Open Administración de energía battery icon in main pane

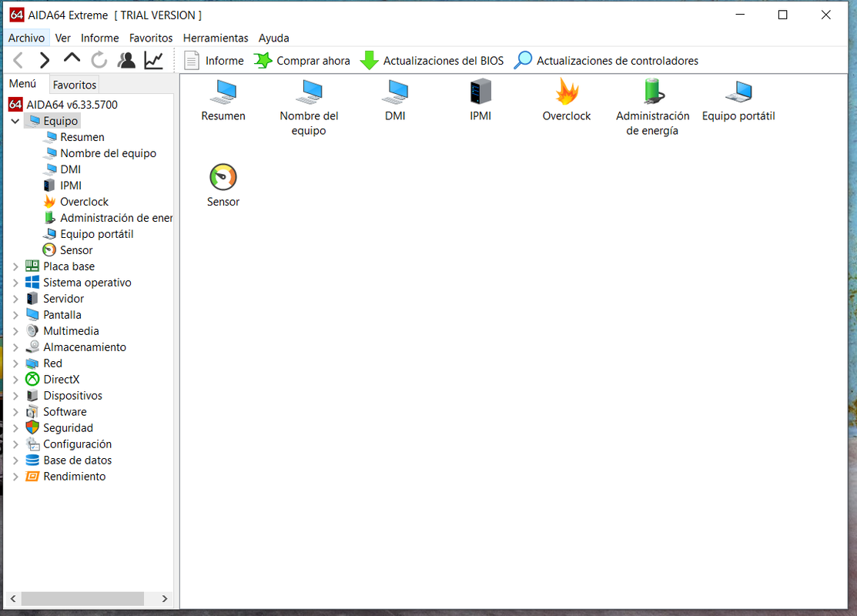[x=653, y=107]
